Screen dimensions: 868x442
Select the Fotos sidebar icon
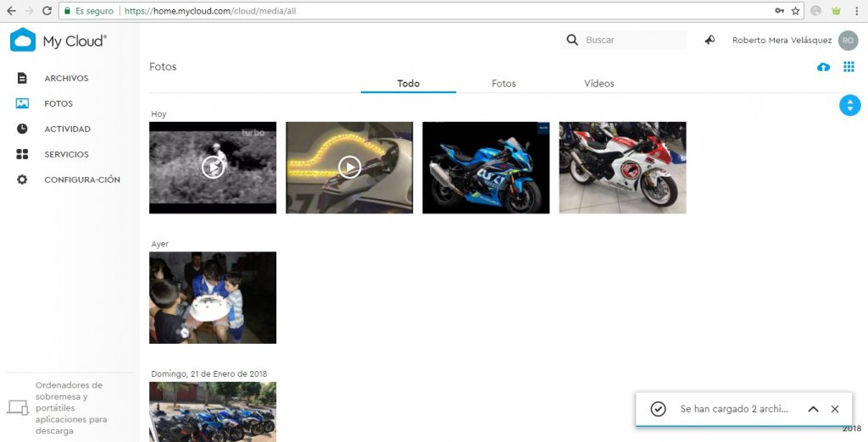click(x=22, y=103)
